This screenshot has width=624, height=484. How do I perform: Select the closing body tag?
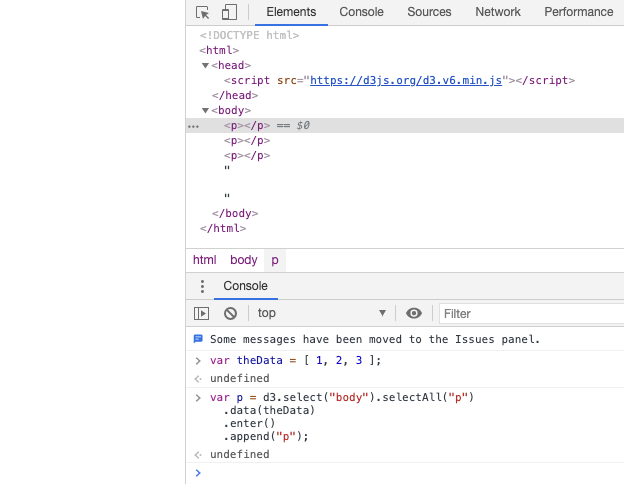(235, 213)
